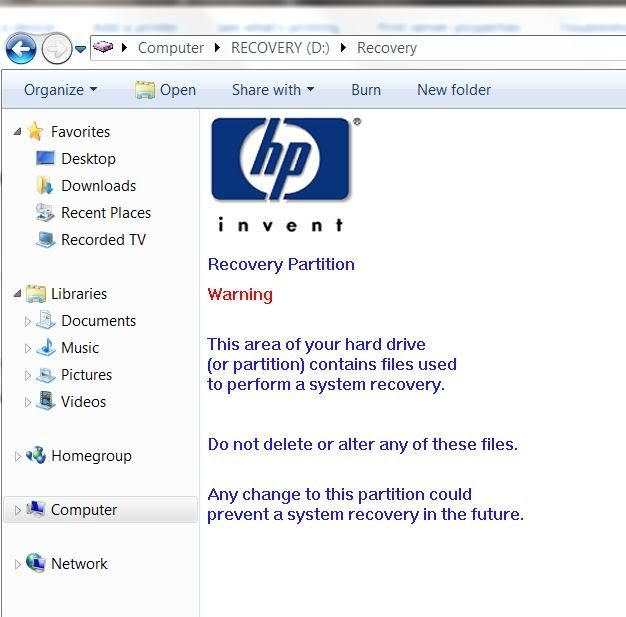This screenshot has height=617, width=626.
Task: Select Computer in the address breadcrumb
Action: coord(171,48)
